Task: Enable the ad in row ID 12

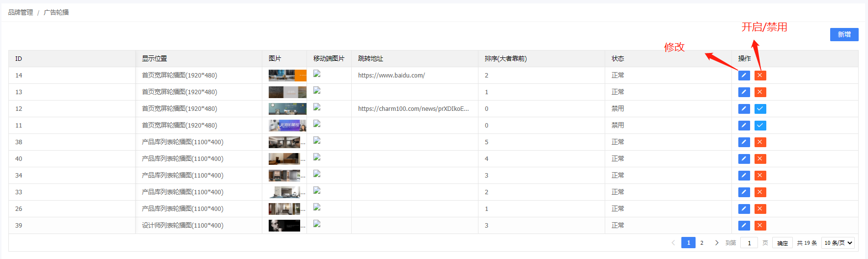Action: [760, 109]
